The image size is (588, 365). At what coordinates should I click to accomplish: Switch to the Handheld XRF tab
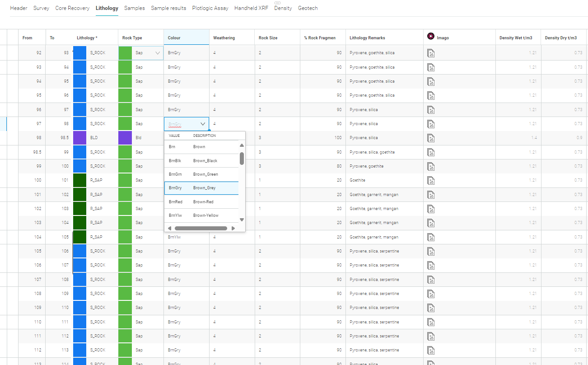click(251, 8)
